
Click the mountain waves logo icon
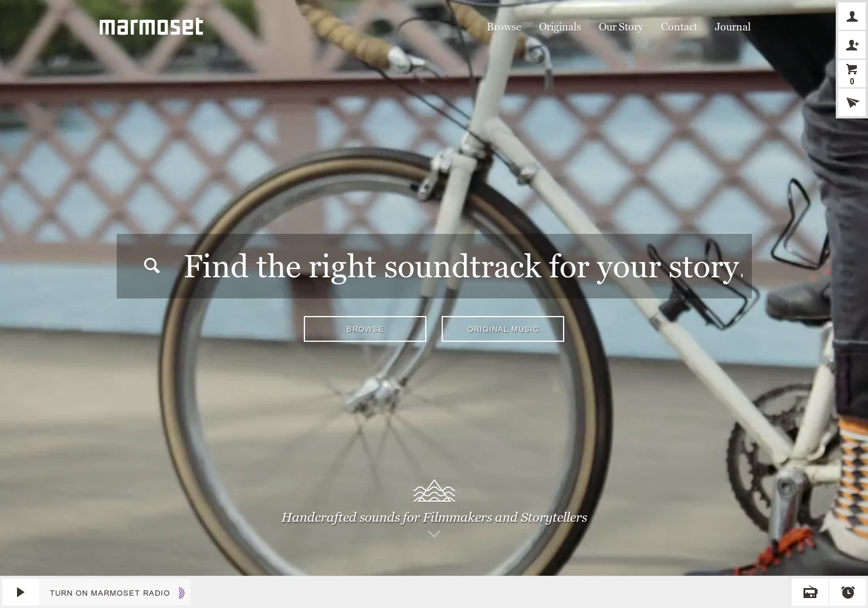click(x=434, y=491)
